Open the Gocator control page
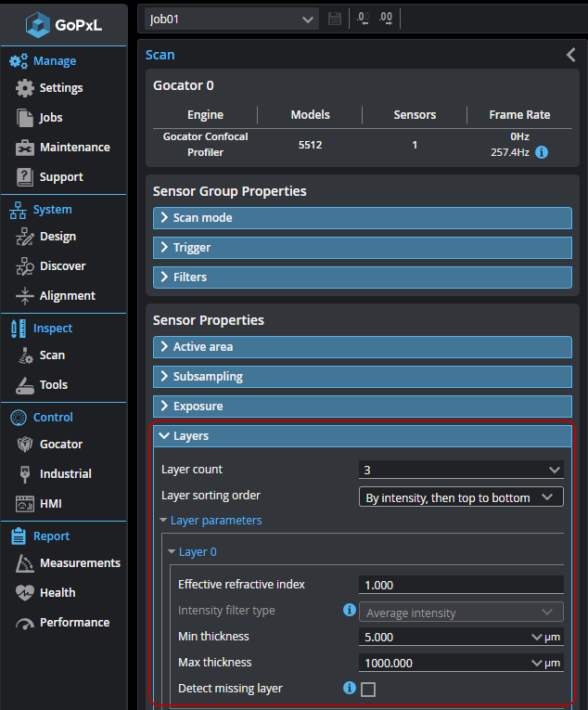The width and height of the screenshot is (588, 710). (60, 445)
